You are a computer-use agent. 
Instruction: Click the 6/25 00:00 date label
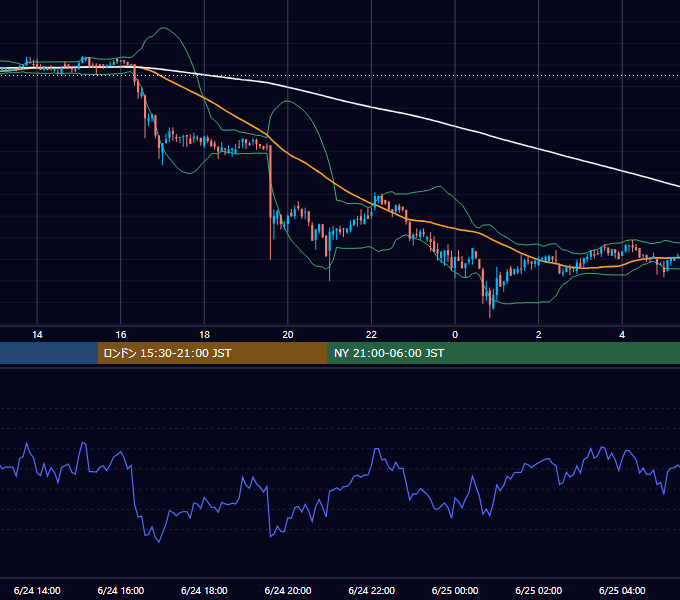[x=455, y=590]
